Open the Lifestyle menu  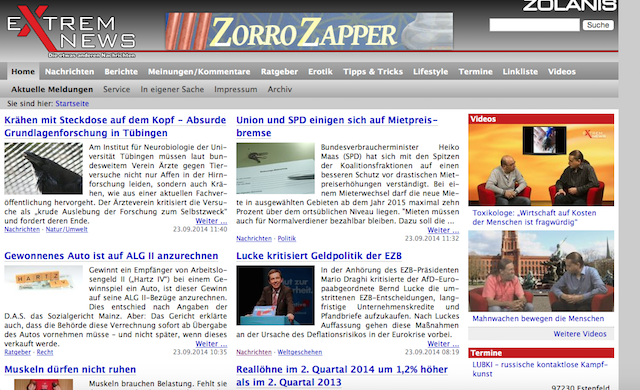[x=430, y=71]
